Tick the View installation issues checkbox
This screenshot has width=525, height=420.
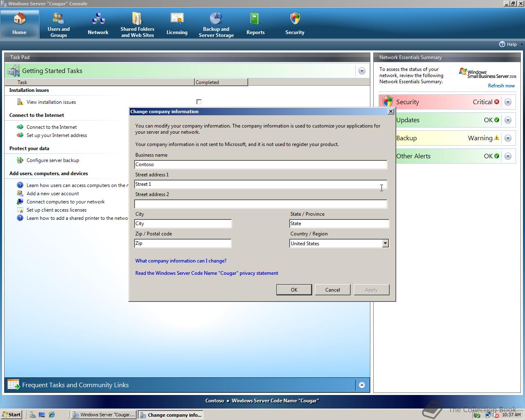[x=199, y=102]
